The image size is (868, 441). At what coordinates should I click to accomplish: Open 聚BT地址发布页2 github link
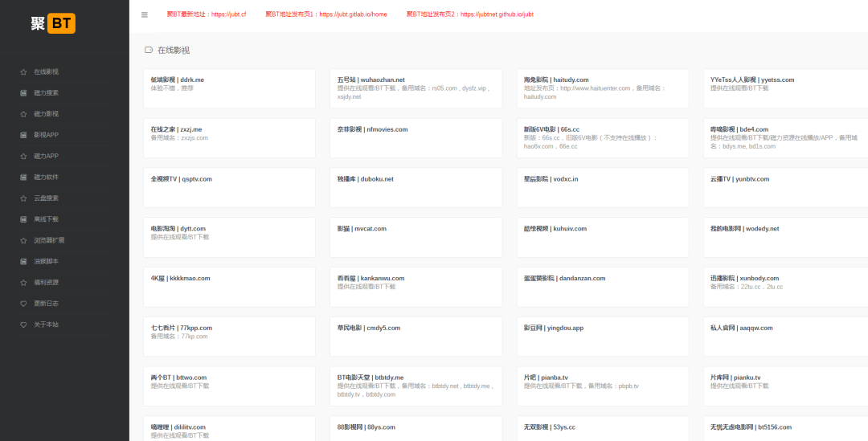coord(469,14)
